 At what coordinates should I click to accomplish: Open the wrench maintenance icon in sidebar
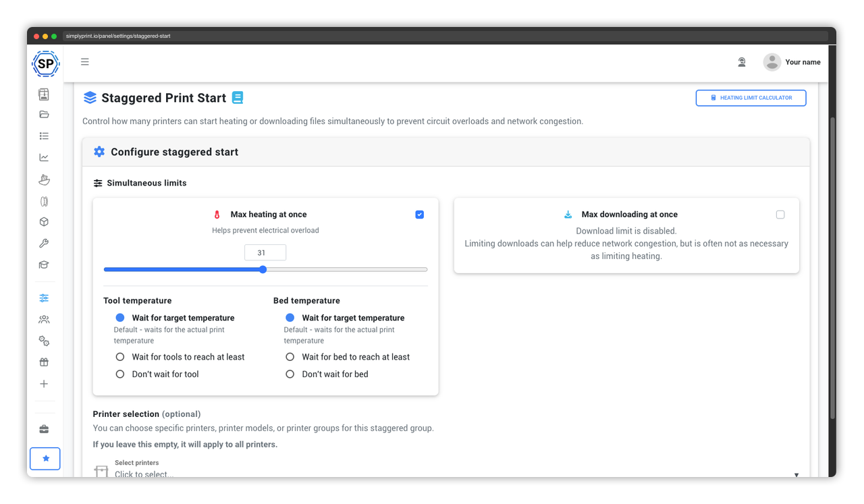(44, 244)
